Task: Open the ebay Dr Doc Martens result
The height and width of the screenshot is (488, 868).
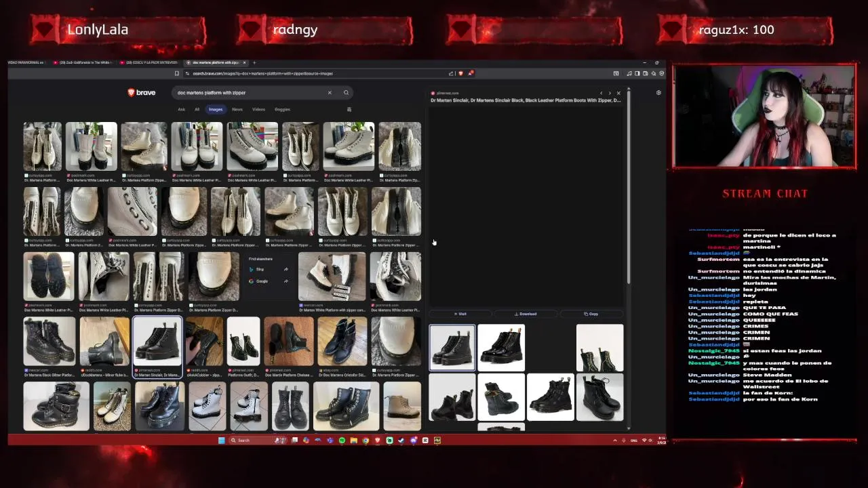Action: 342,342
